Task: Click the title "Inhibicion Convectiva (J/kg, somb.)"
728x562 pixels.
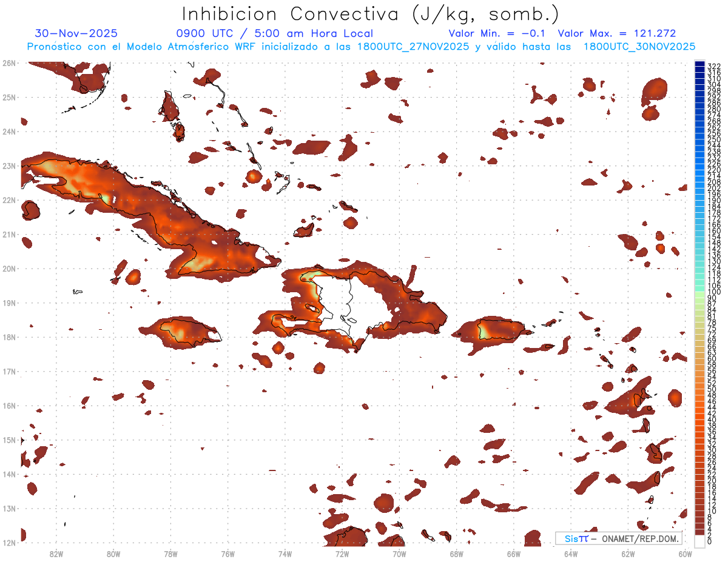Action: point(371,14)
